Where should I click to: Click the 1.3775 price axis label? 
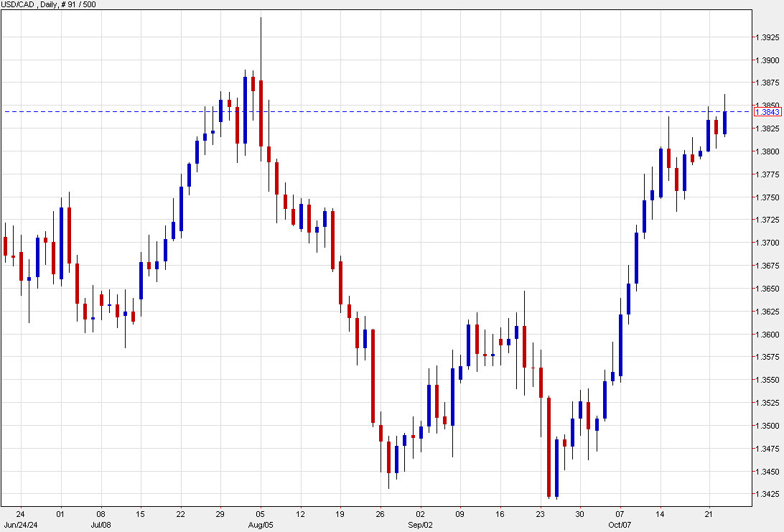767,174
